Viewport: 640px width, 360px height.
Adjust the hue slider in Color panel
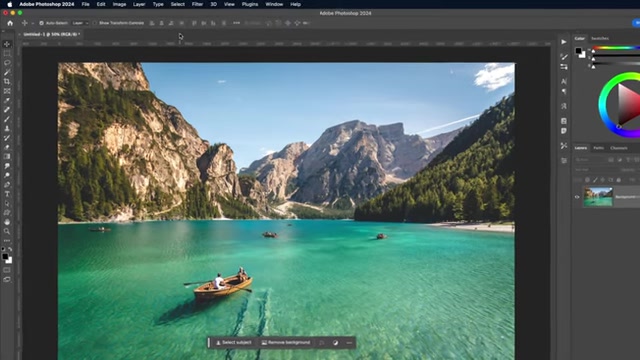pyautogui.click(x=615, y=48)
